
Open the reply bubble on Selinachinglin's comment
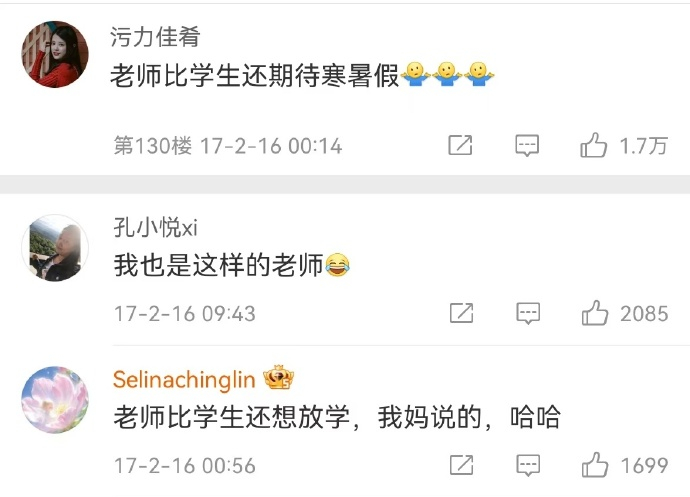(x=528, y=465)
